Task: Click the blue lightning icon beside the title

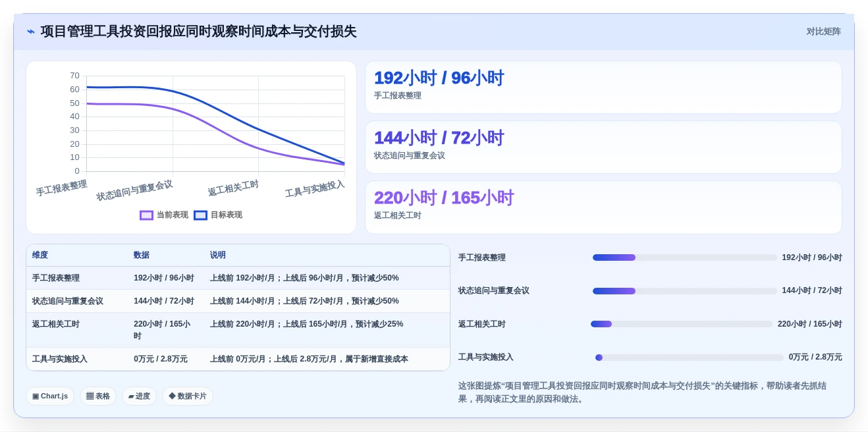Action: pos(31,32)
